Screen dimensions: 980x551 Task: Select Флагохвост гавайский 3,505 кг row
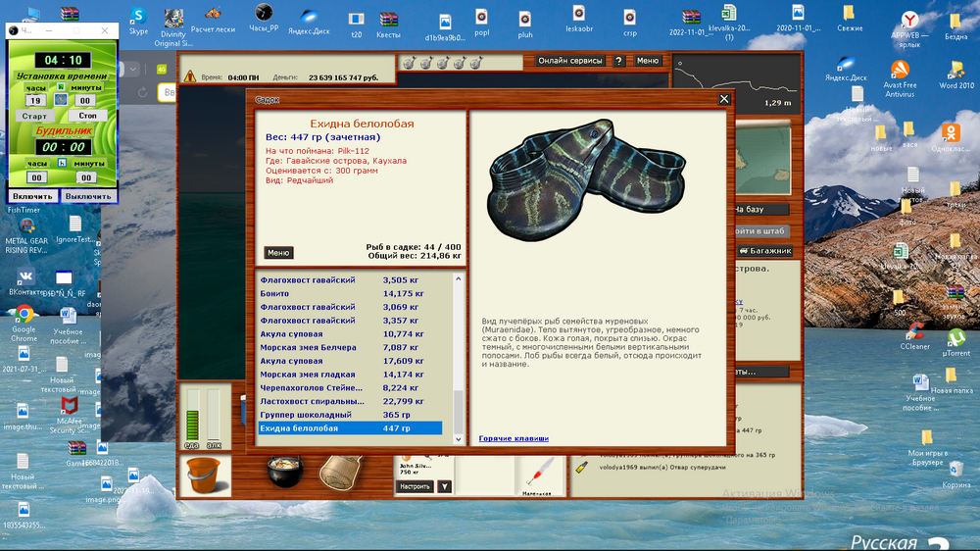350,280
